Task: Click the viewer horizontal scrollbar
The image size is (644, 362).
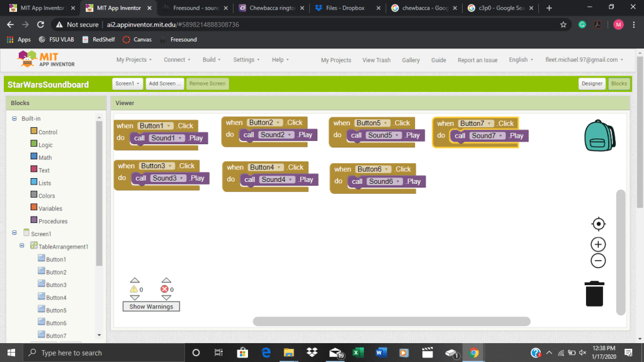Action: pos(391,321)
